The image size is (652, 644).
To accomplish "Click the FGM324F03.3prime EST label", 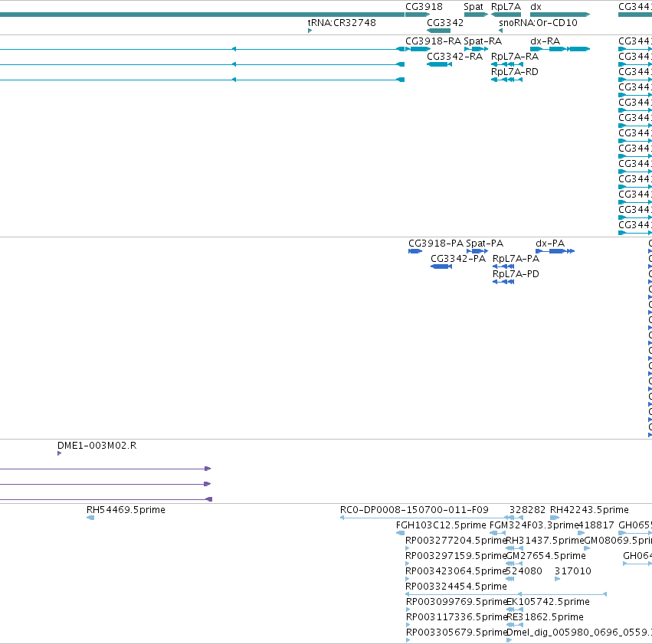I will [x=534, y=525].
